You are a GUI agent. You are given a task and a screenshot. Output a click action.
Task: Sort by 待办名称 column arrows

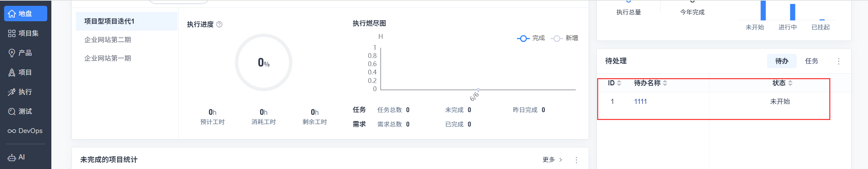point(665,83)
